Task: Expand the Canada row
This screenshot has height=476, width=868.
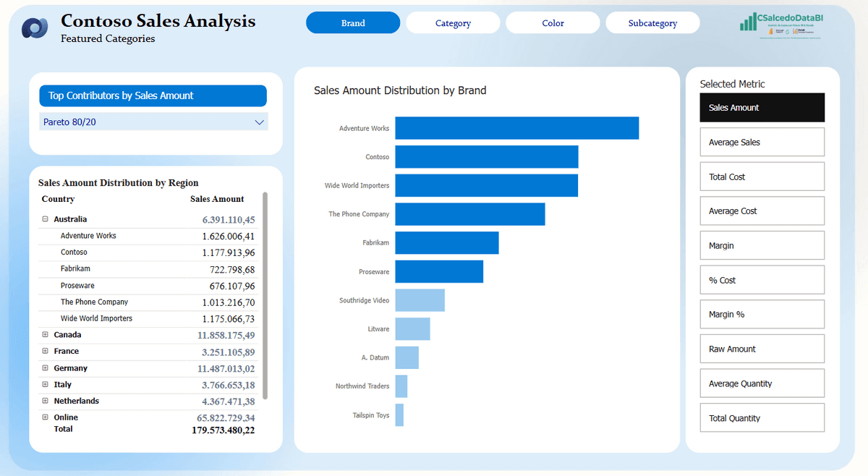Action: click(45, 335)
